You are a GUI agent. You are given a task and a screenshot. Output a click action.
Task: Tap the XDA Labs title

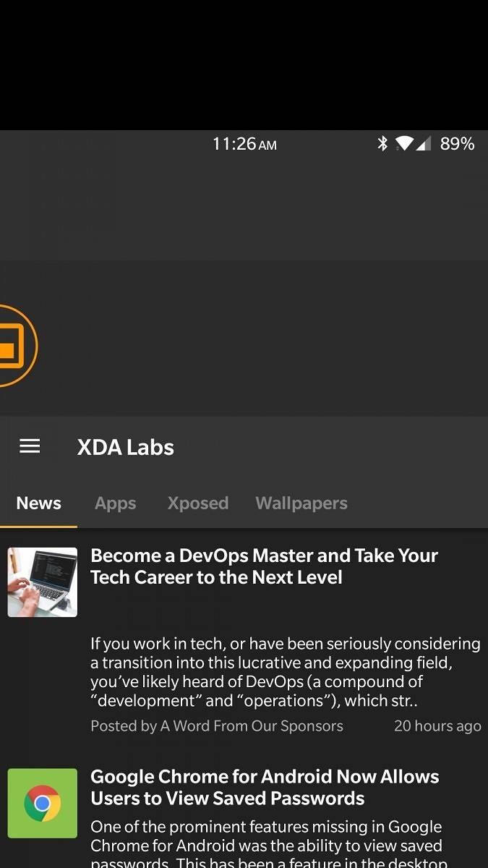point(126,447)
